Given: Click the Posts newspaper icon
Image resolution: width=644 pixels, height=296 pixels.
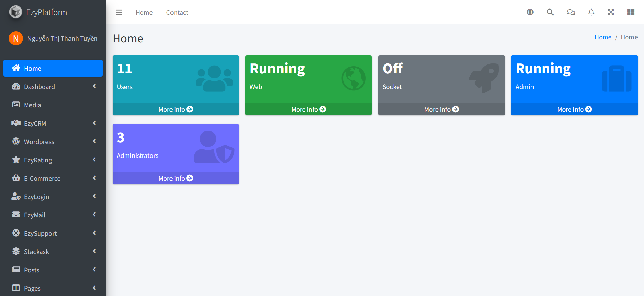Looking at the screenshot, I should [x=16, y=270].
